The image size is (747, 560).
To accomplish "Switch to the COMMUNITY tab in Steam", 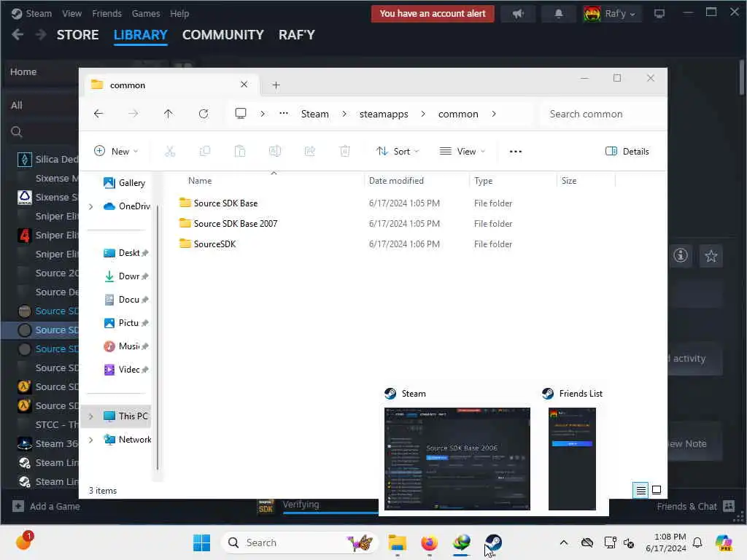I will click(222, 35).
